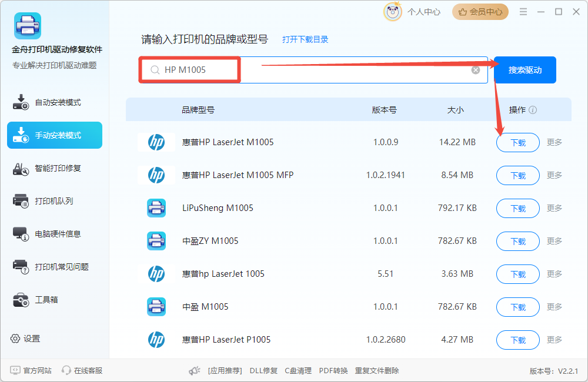Image resolution: width=588 pixels, height=382 pixels.
Task: Click the 品牌型号 column header
Action: click(198, 110)
